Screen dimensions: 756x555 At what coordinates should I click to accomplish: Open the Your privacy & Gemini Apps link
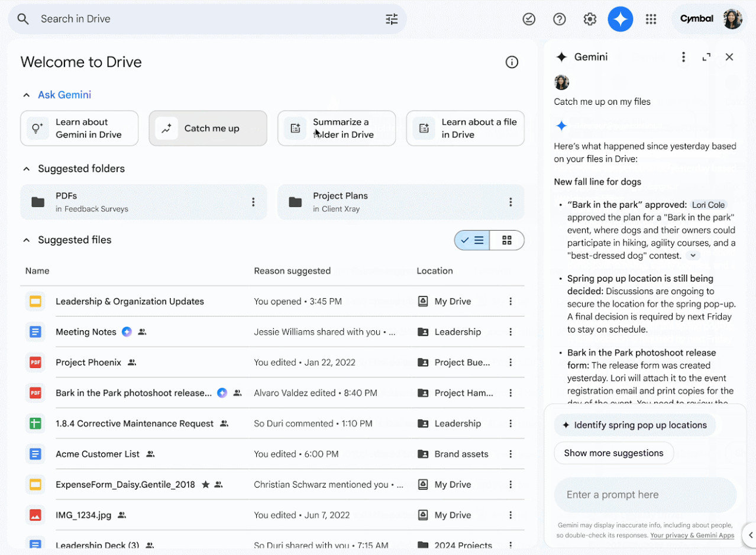pyautogui.click(x=692, y=535)
